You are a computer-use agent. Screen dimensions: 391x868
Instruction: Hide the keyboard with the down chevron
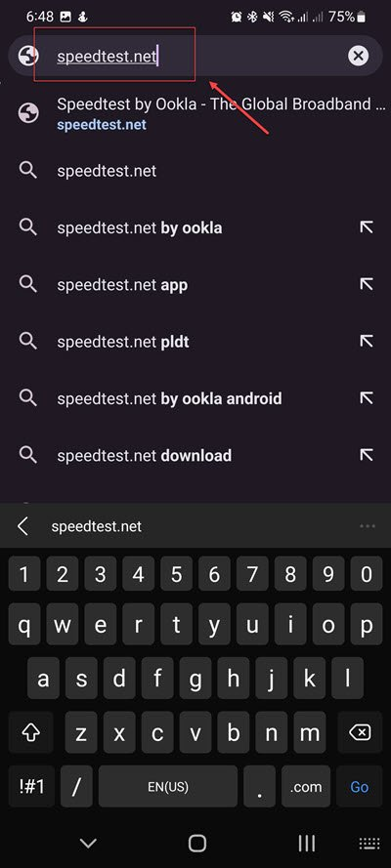(88, 843)
